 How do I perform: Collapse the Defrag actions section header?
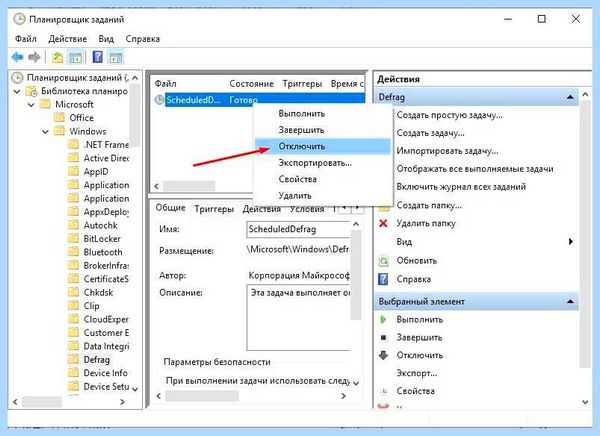tap(570, 97)
